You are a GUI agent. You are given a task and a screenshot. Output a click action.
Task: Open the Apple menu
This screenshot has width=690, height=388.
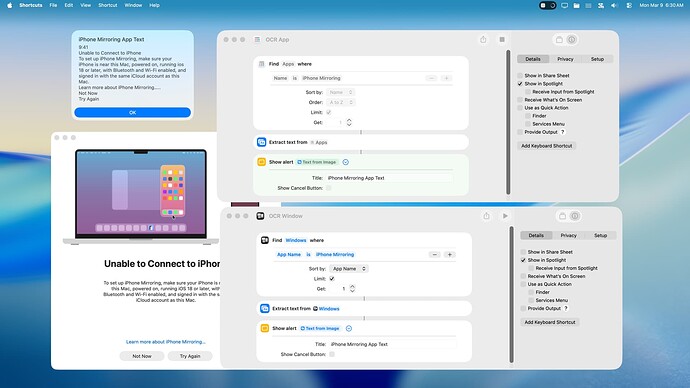pos(10,5)
